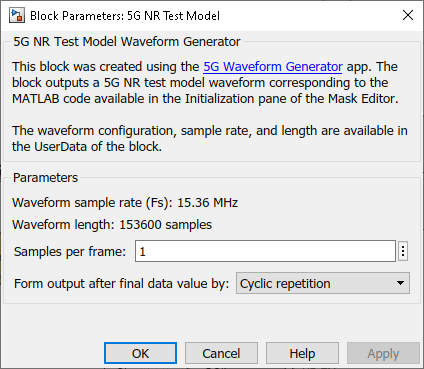Click the 5G NR Test Model Waveform Generator heading
This screenshot has height=369, width=424.
127,42
